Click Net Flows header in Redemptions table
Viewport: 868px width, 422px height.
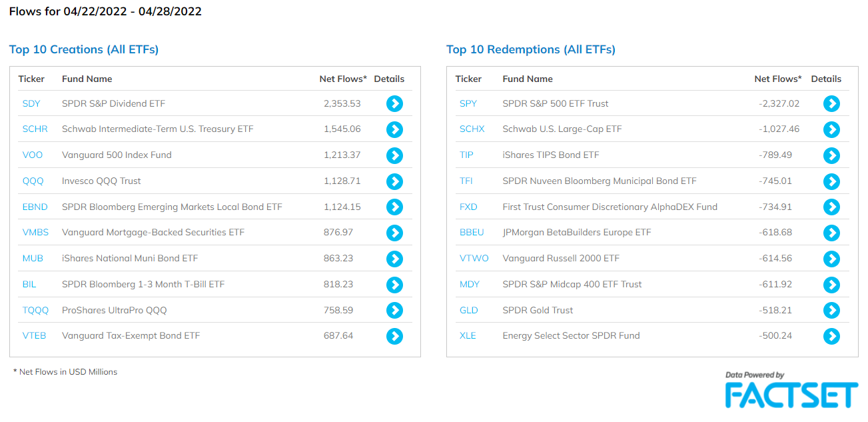tap(778, 79)
